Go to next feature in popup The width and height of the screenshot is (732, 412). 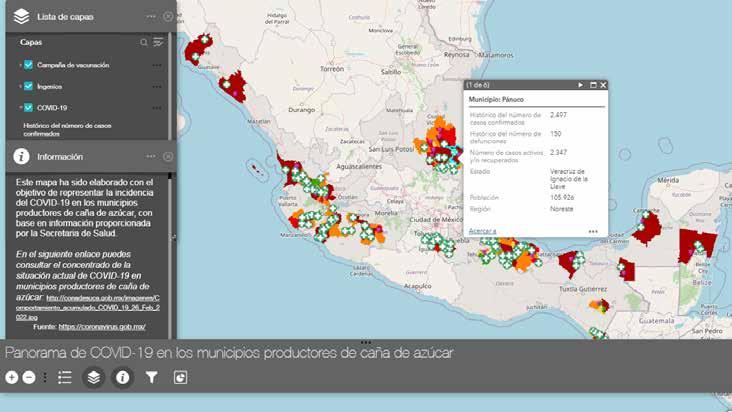(x=580, y=85)
